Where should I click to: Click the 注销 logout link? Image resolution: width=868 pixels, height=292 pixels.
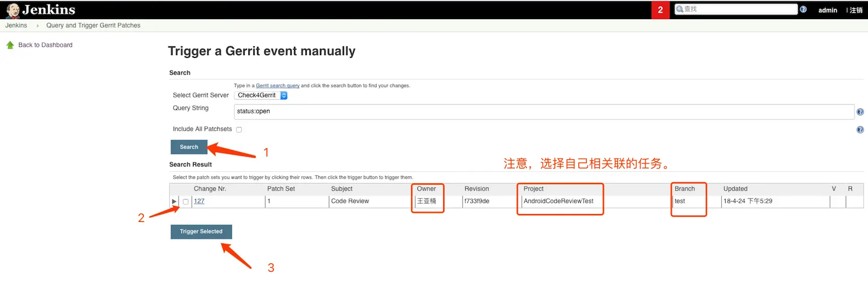(x=856, y=10)
